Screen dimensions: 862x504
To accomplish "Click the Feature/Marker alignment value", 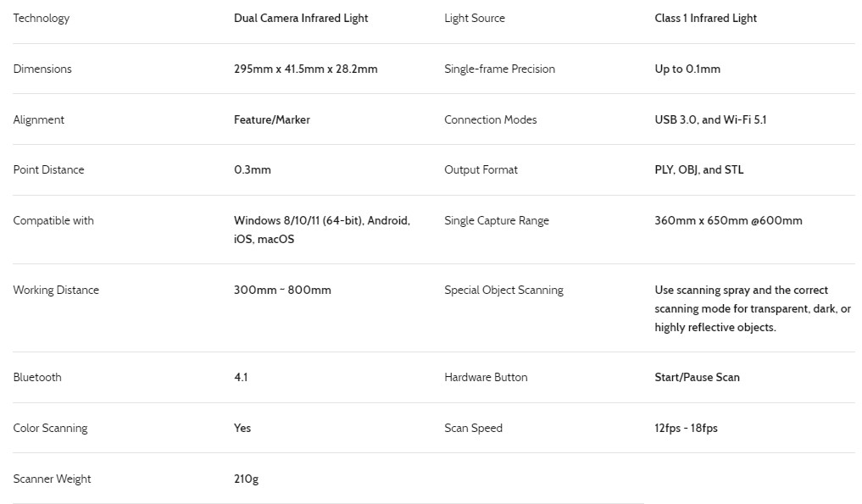I will tap(271, 119).
